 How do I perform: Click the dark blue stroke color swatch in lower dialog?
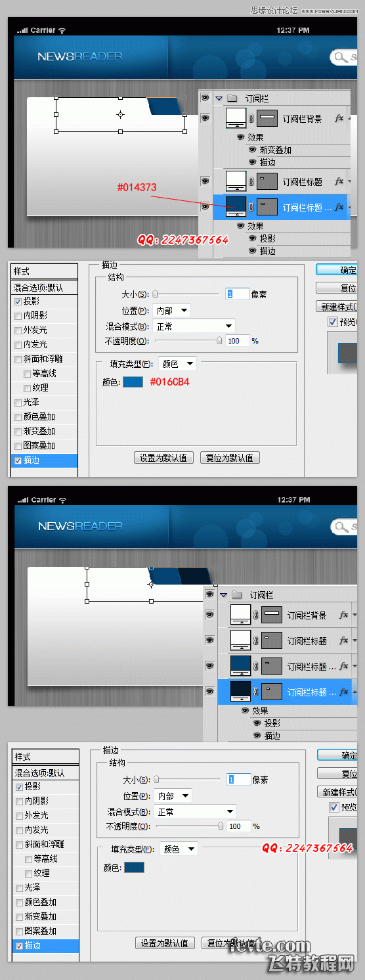(x=134, y=868)
